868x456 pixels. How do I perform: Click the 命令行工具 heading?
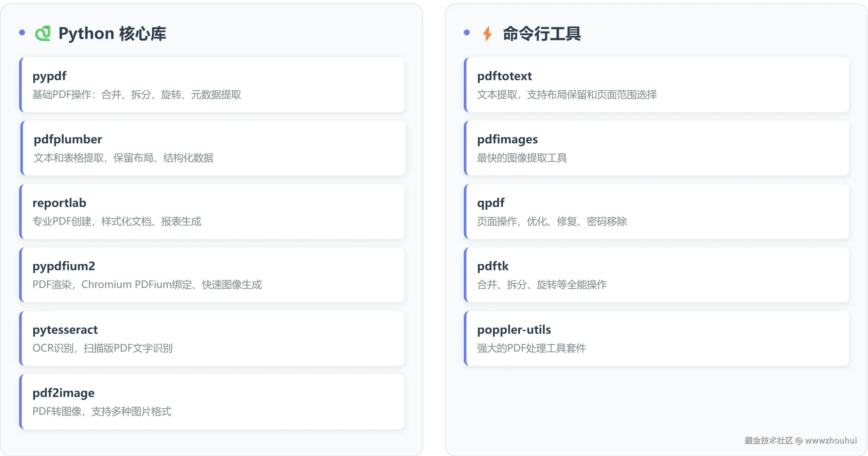(542, 33)
